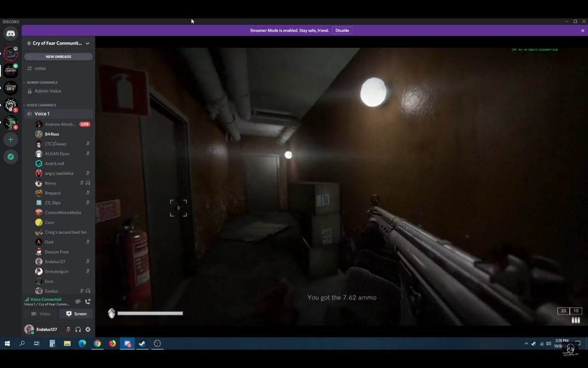
Task: Click the Disconnect from voice call icon
Action: point(88,302)
